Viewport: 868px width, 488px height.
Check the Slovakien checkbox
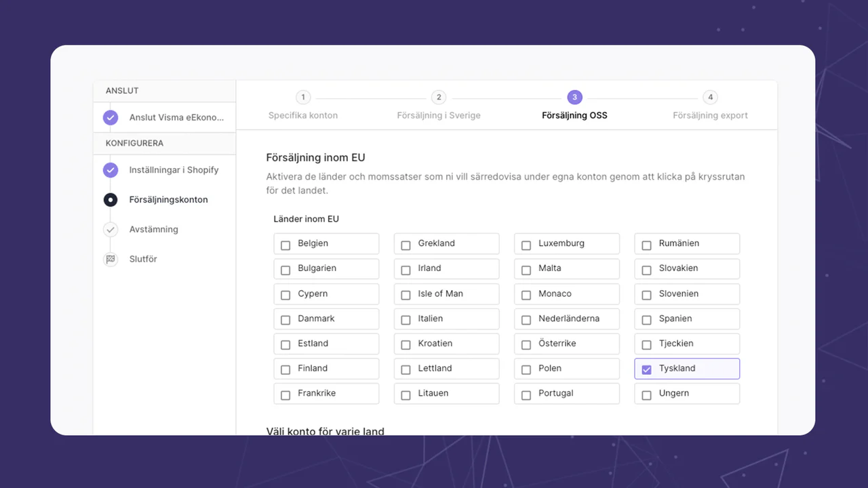tap(646, 270)
